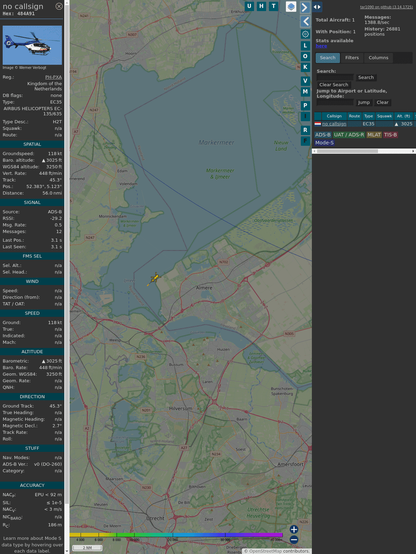Toggle the L labels map button
Viewport: 416px width, 554px height.
tap(305, 46)
